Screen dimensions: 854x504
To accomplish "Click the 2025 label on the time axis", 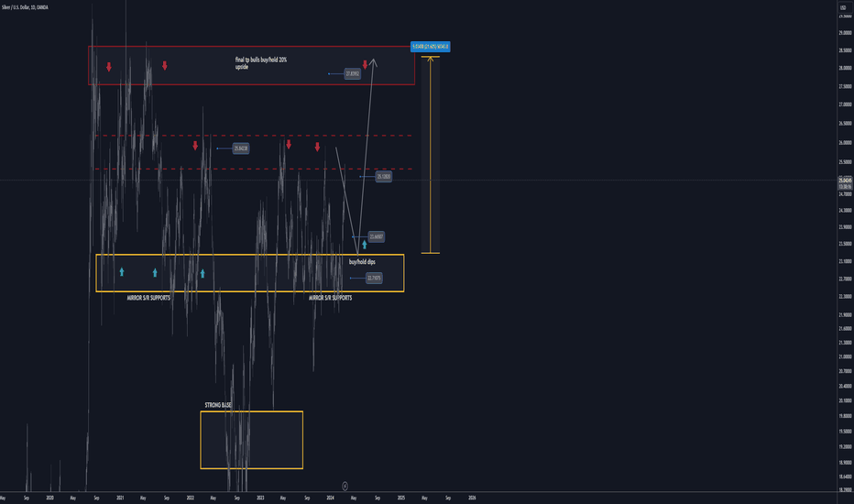I will (x=400, y=498).
